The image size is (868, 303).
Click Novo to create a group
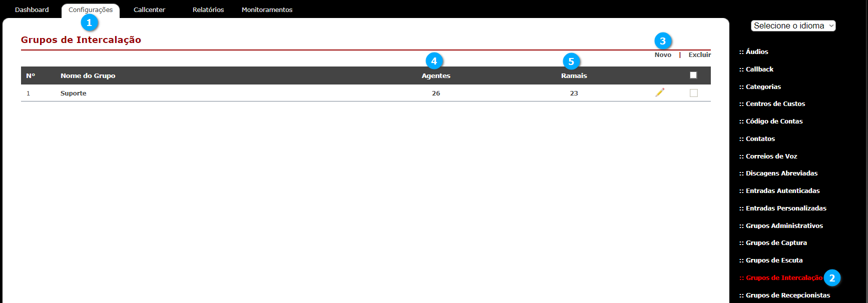click(x=663, y=55)
